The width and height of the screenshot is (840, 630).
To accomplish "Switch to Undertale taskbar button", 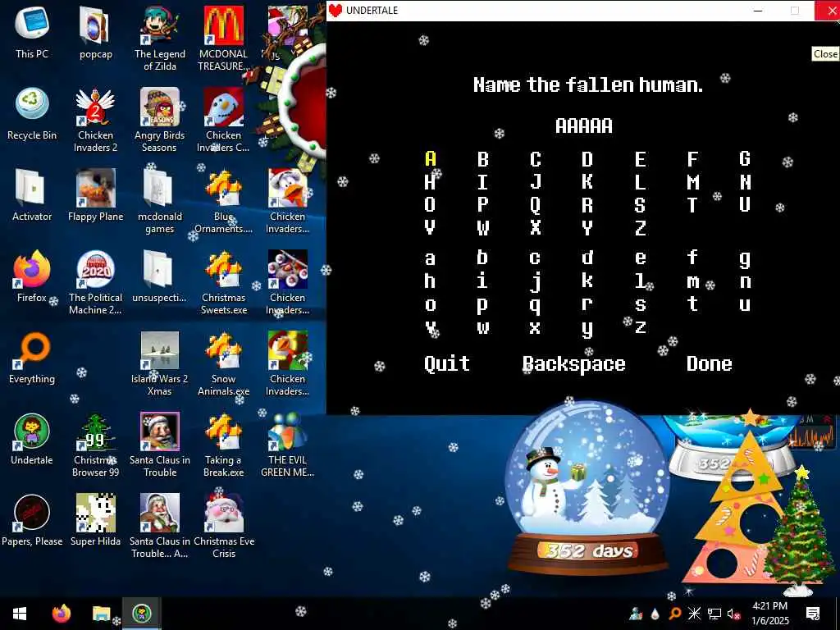I will point(141,614).
